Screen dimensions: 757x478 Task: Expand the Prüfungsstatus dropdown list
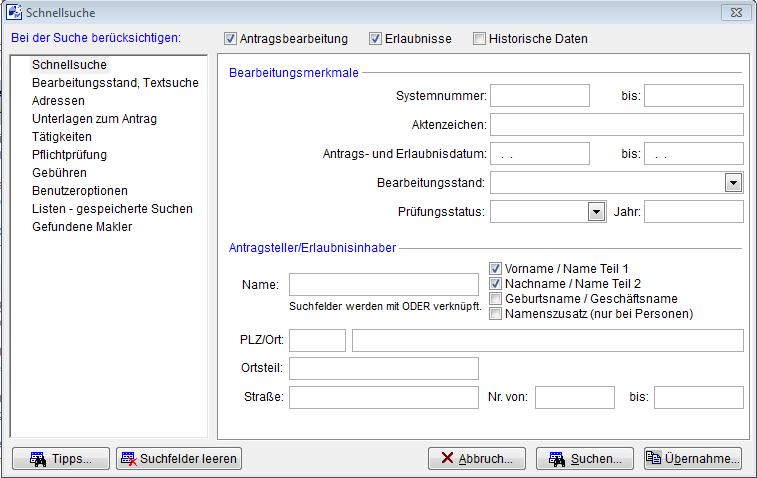[x=596, y=211]
